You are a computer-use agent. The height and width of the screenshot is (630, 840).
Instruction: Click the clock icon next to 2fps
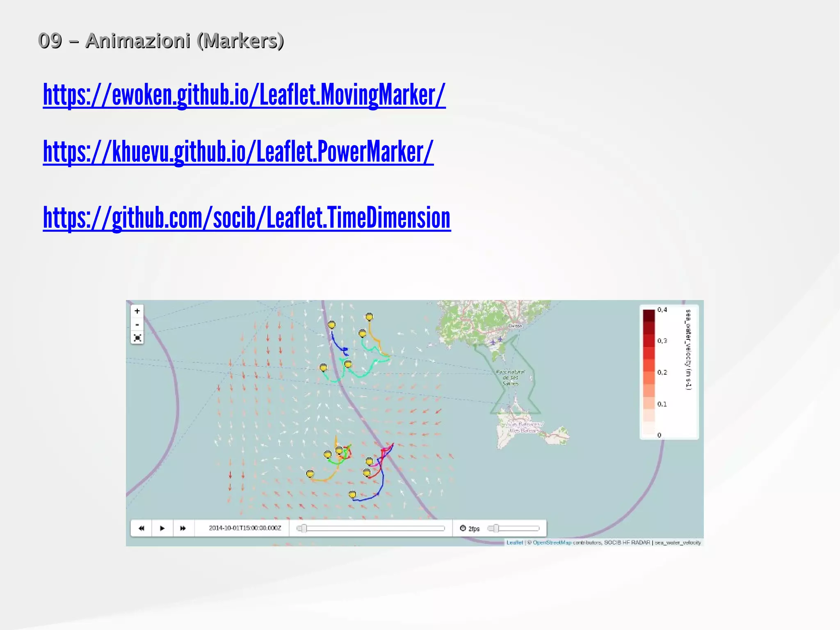click(463, 528)
